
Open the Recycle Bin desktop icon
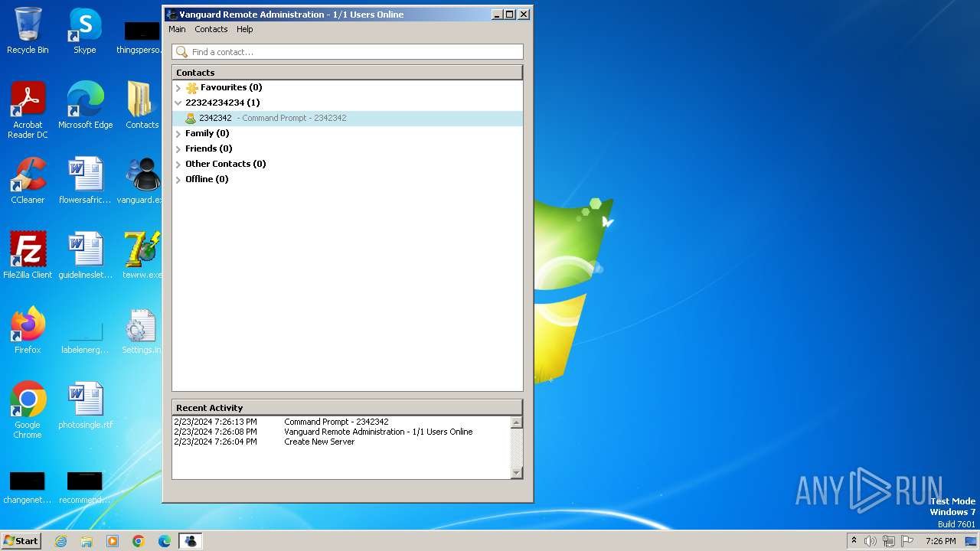coord(28,31)
